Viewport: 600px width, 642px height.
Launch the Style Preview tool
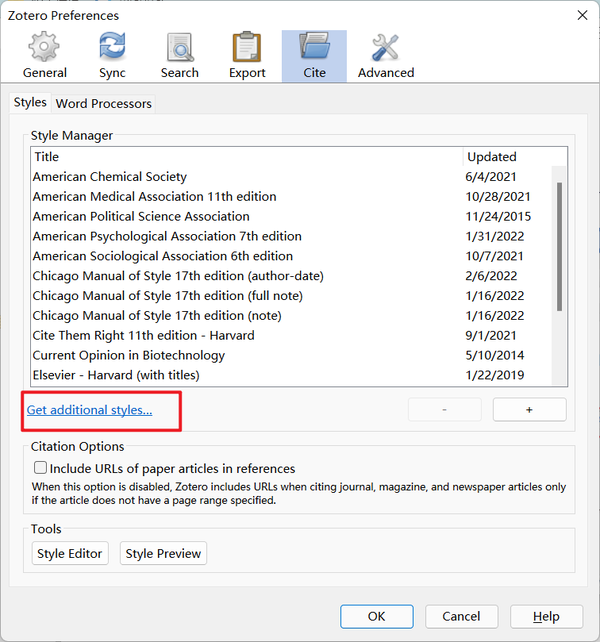pyautogui.click(x=163, y=553)
